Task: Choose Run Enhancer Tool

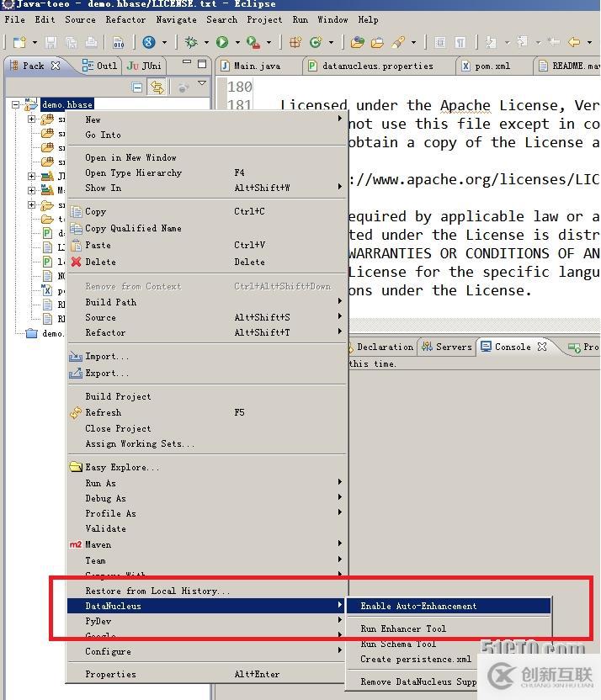Action: [449, 628]
